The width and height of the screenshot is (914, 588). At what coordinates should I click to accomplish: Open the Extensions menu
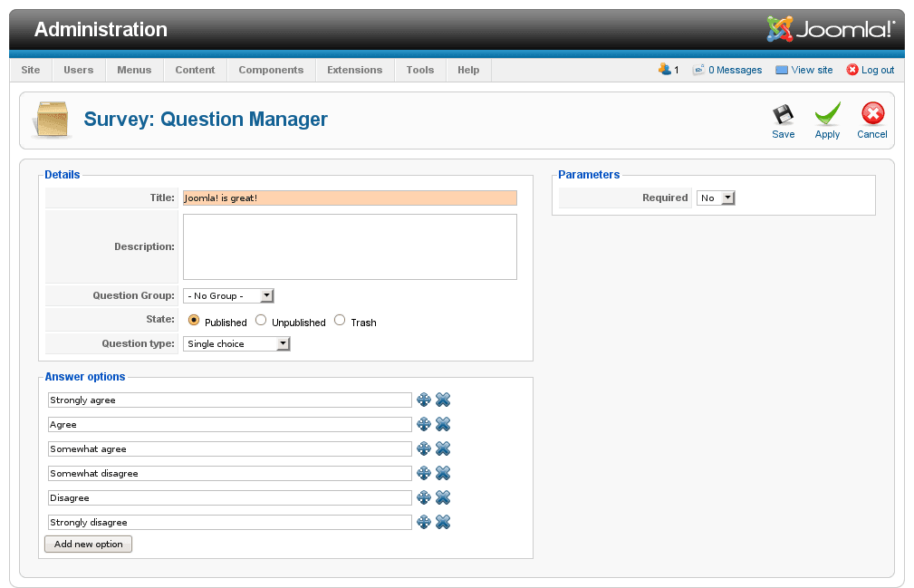354,70
